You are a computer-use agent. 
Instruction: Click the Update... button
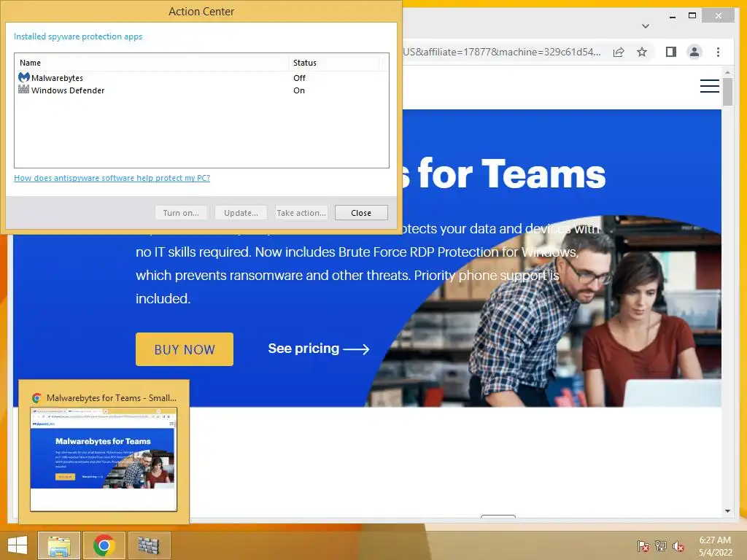(241, 213)
